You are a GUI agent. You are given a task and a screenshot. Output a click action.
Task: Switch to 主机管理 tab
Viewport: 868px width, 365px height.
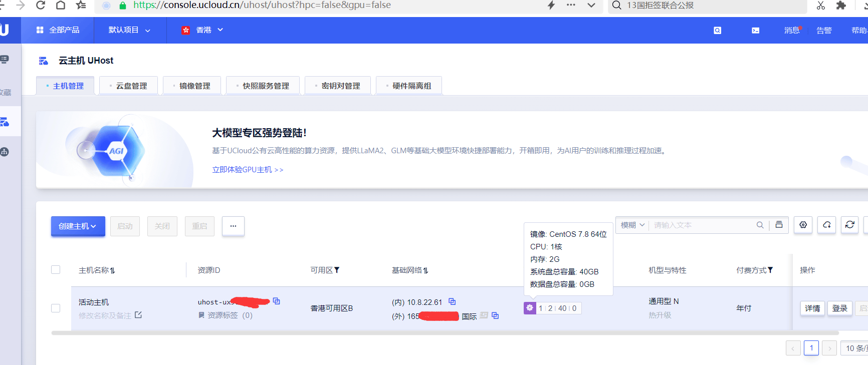65,86
